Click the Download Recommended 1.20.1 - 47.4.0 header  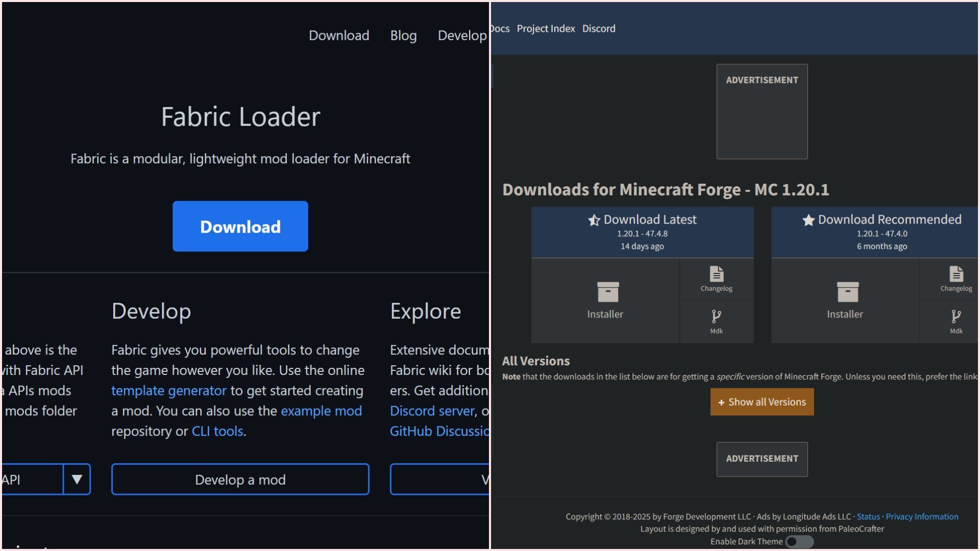tap(875, 232)
